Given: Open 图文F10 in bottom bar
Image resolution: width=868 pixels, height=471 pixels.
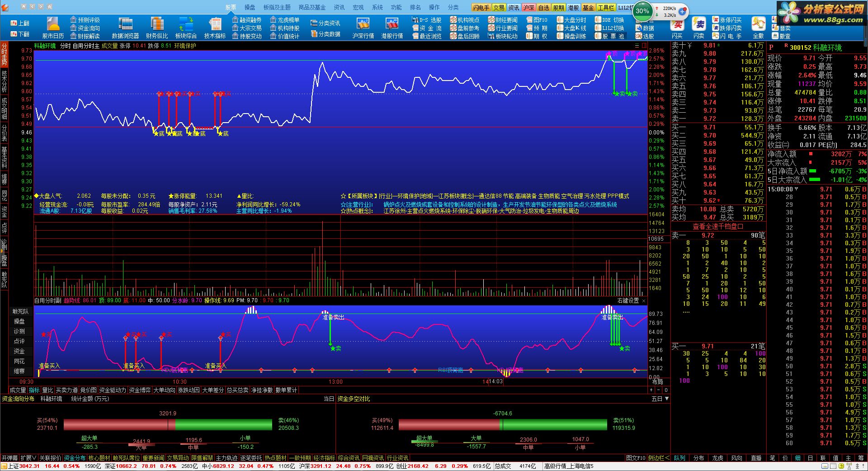Looking at the screenshot, I should point(636,458).
